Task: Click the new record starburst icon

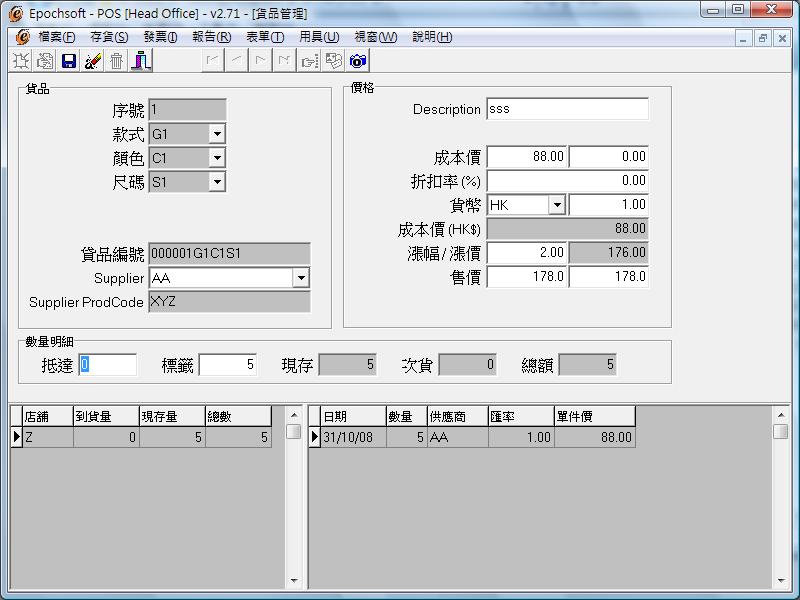Action: (x=21, y=61)
